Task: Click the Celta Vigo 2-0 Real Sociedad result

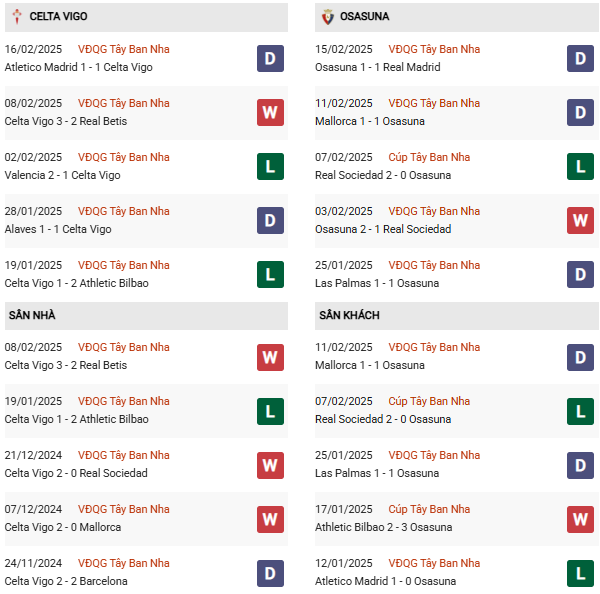Action: point(76,473)
